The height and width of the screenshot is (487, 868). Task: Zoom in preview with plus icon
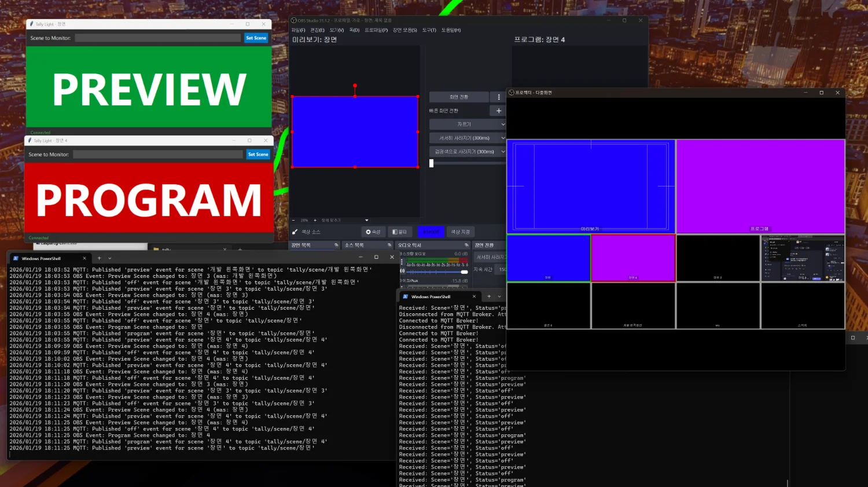pyautogui.click(x=315, y=220)
